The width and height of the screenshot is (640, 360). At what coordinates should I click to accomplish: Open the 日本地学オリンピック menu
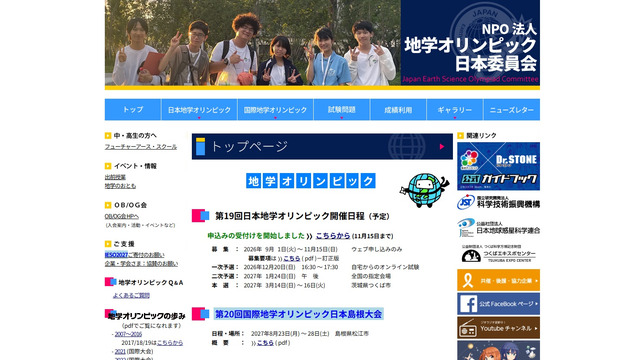click(200, 109)
